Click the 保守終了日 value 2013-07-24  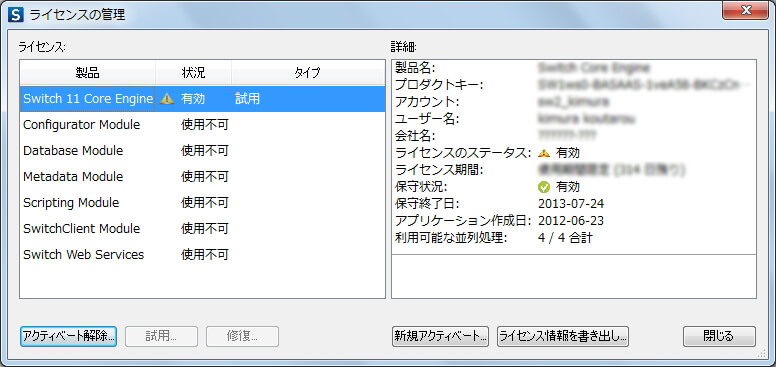pos(571,204)
